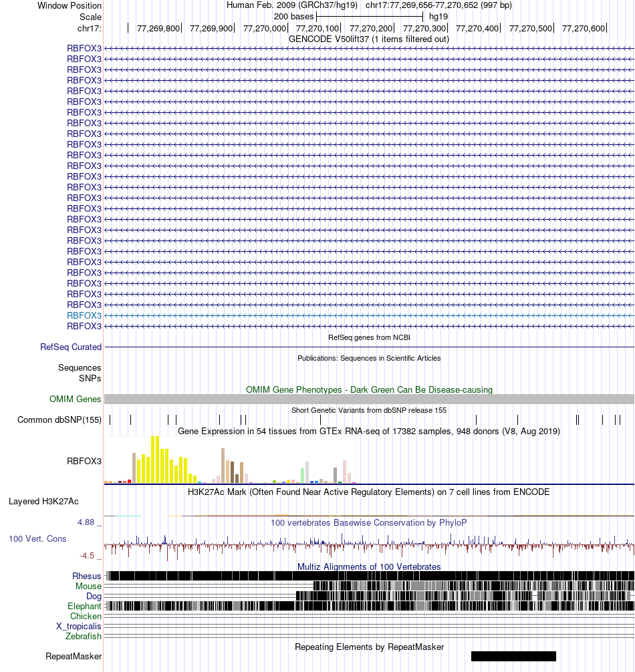Click RBFOX3 label beside GTEx expression chart
Image resolution: width=635 pixels, height=672 pixels.
tap(84, 461)
